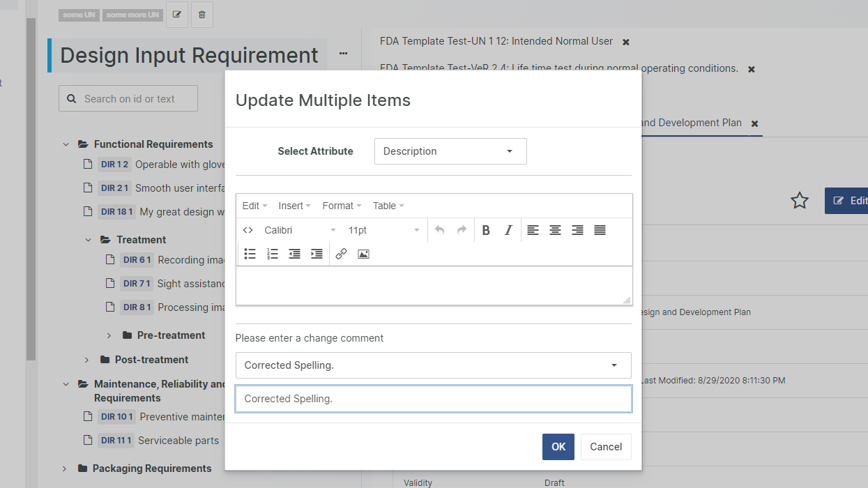
Task: Center align text in editor
Action: pyautogui.click(x=555, y=230)
